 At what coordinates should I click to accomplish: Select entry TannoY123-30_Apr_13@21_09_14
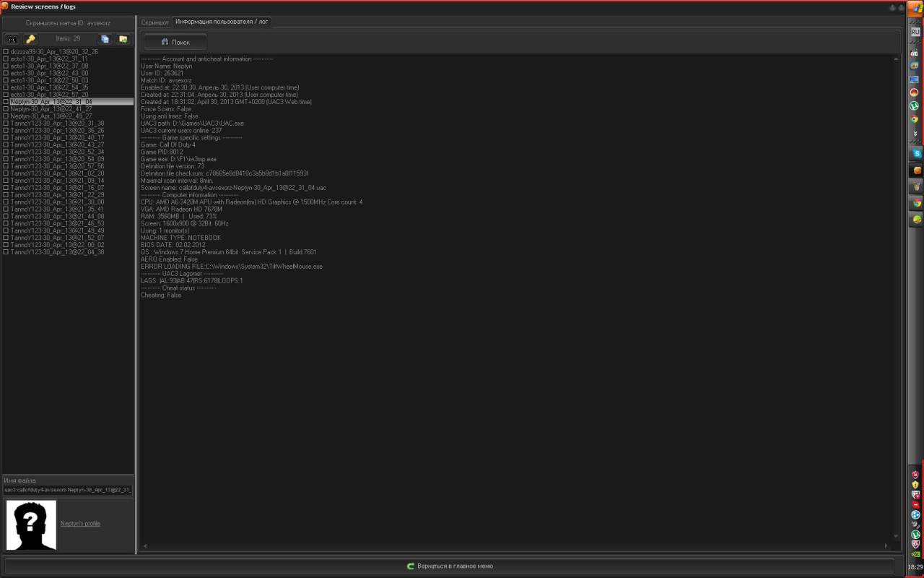pyautogui.click(x=57, y=181)
